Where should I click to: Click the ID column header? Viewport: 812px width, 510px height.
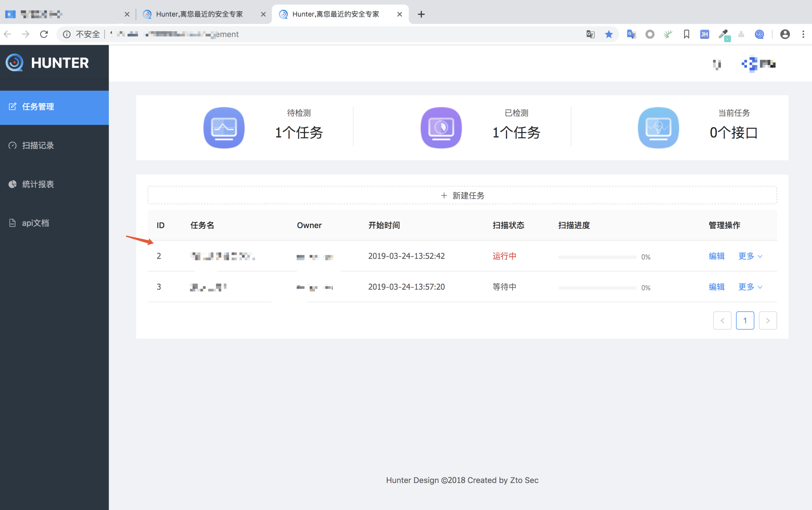[160, 225]
